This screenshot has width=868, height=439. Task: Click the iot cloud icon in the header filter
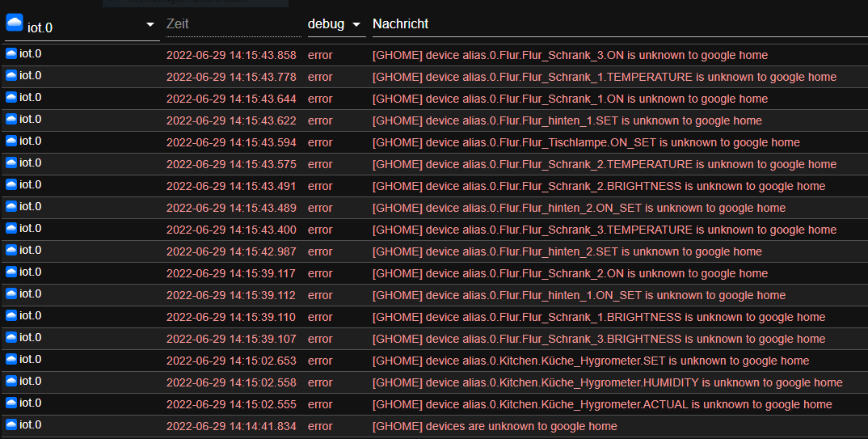coord(15,23)
